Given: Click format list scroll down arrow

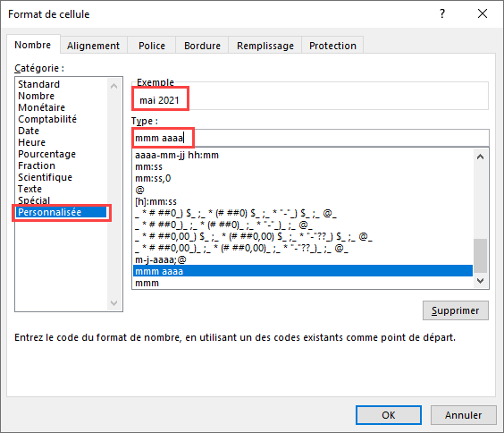Looking at the screenshot, I should tap(481, 281).
